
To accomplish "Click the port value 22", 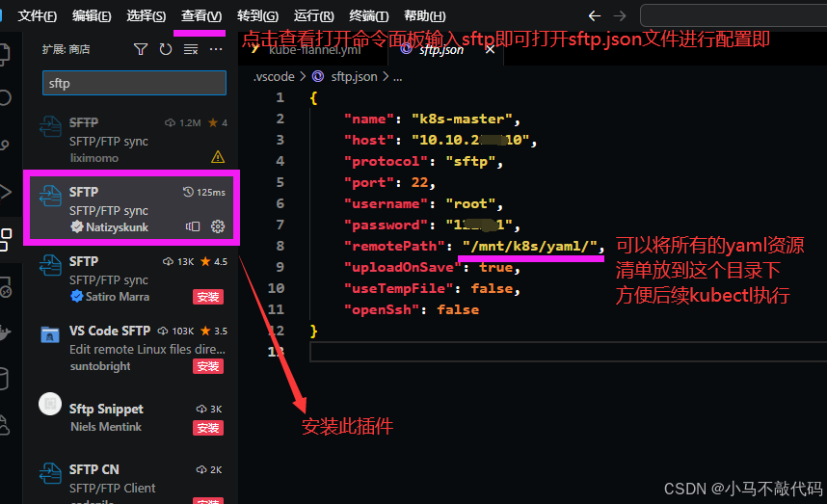I will [x=419, y=182].
